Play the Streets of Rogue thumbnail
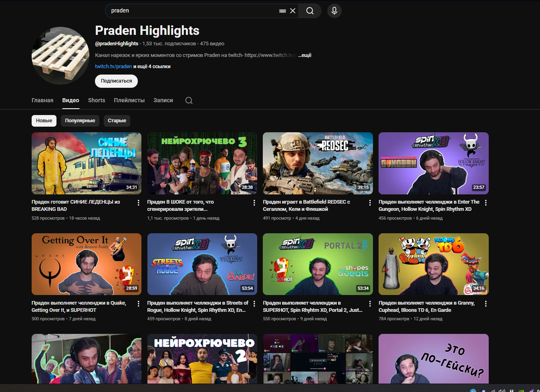The height and width of the screenshot is (392, 540). click(202, 264)
